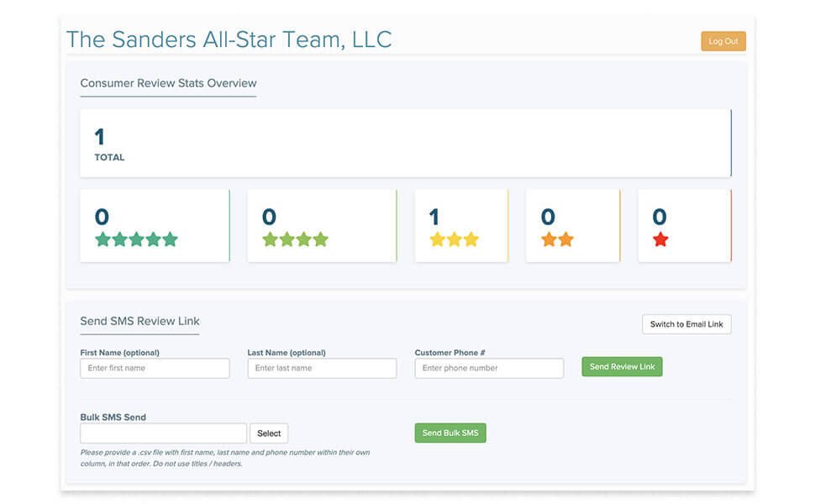Click the yellow three-star rating icons
The height and width of the screenshot is (504, 815).
(x=454, y=239)
